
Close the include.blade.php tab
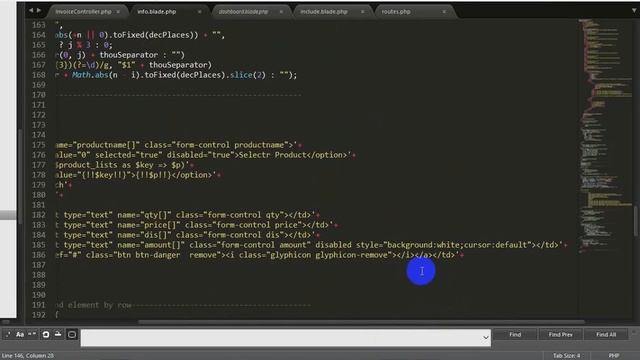pos(362,12)
